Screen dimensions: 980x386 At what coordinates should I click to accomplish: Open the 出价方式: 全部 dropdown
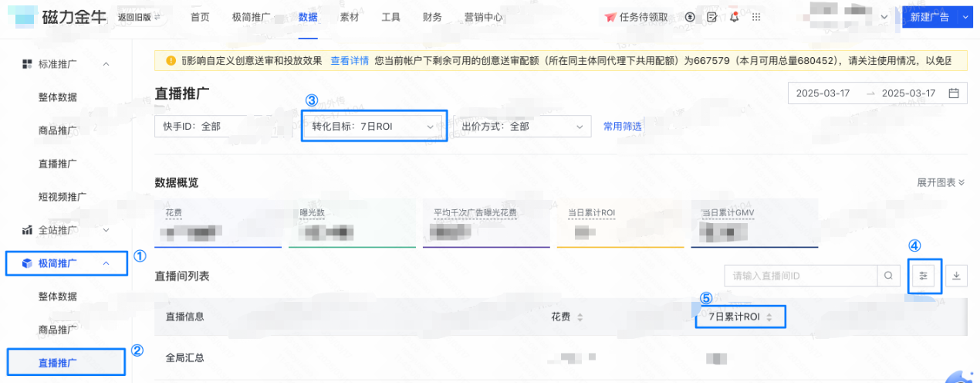click(522, 126)
